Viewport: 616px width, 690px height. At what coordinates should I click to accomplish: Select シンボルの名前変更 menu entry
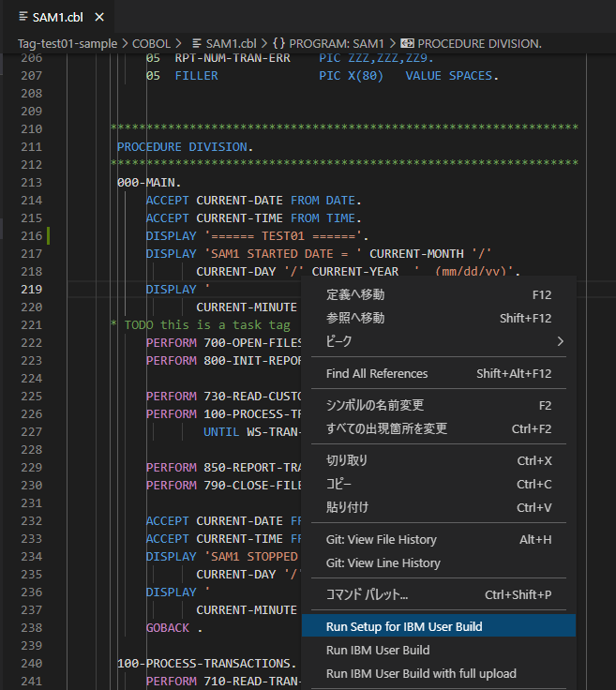pos(439,405)
